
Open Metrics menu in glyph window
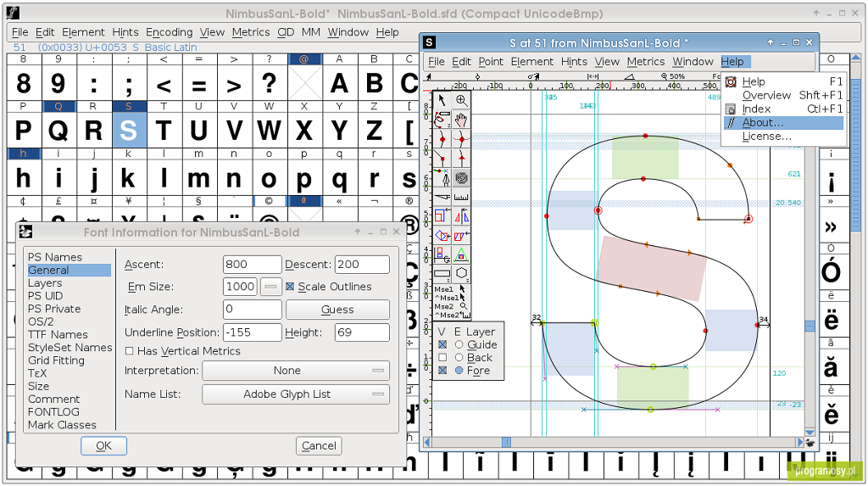(645, 62)
